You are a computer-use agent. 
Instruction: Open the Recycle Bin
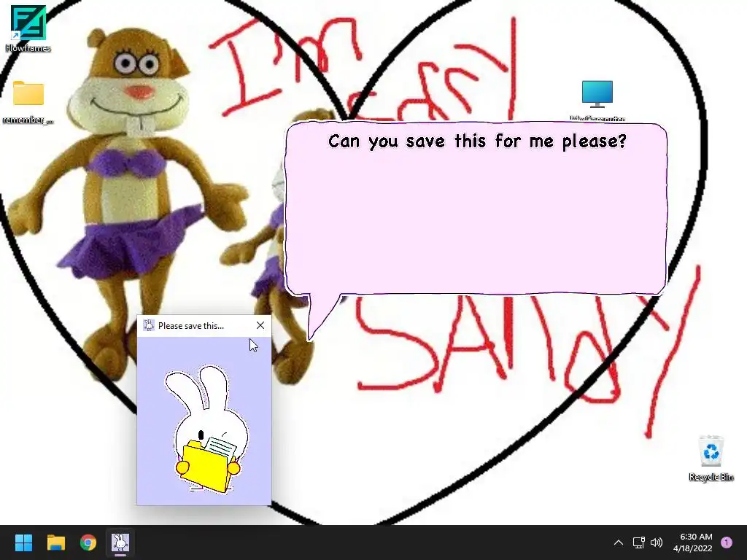(711, 458)
